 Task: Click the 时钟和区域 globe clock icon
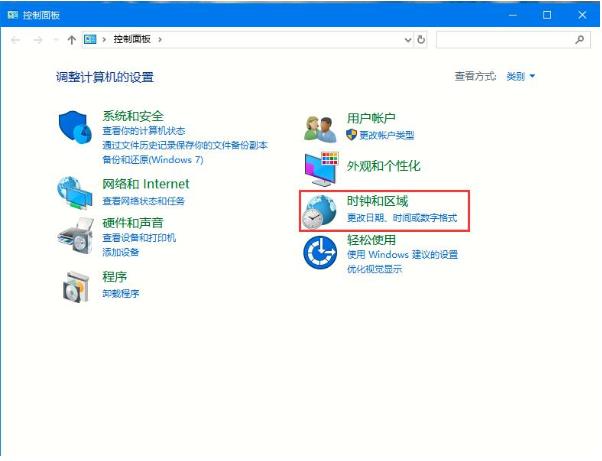[319, 211]
